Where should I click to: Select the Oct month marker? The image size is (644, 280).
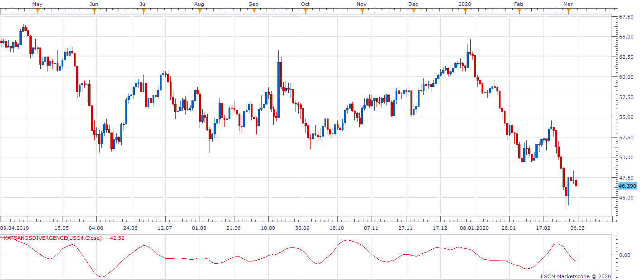click(305, 11)
